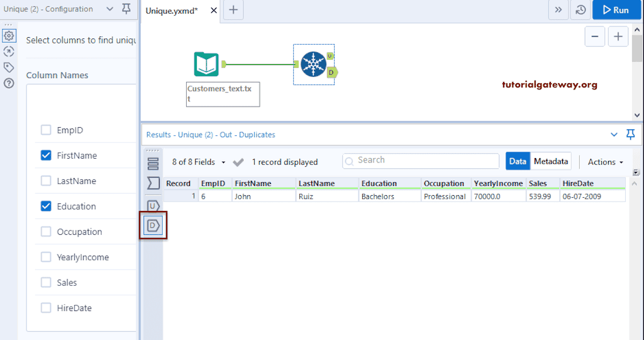Click the Occupation column header in results
Image resolution: width=644 pixels, height=340 pixels.
[446, 183]
